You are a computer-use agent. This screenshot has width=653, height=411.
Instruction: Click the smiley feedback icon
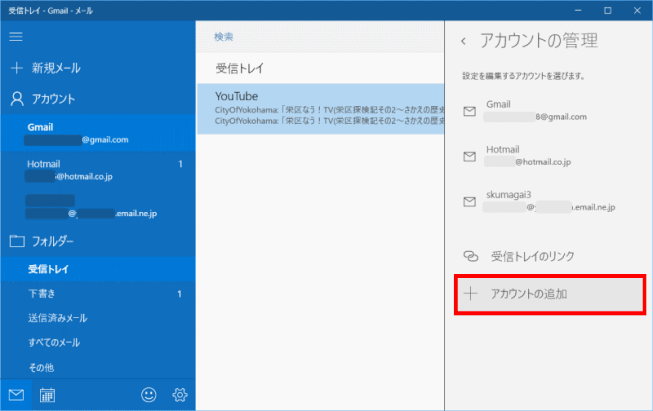(149, 394)
